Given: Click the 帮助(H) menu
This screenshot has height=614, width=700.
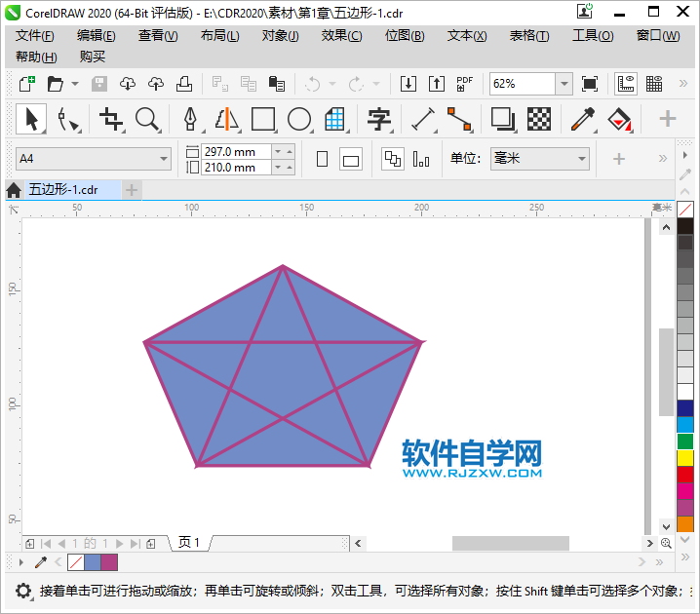Looking at the screenshot, I should pyautogui.click(x=36, y=57).
